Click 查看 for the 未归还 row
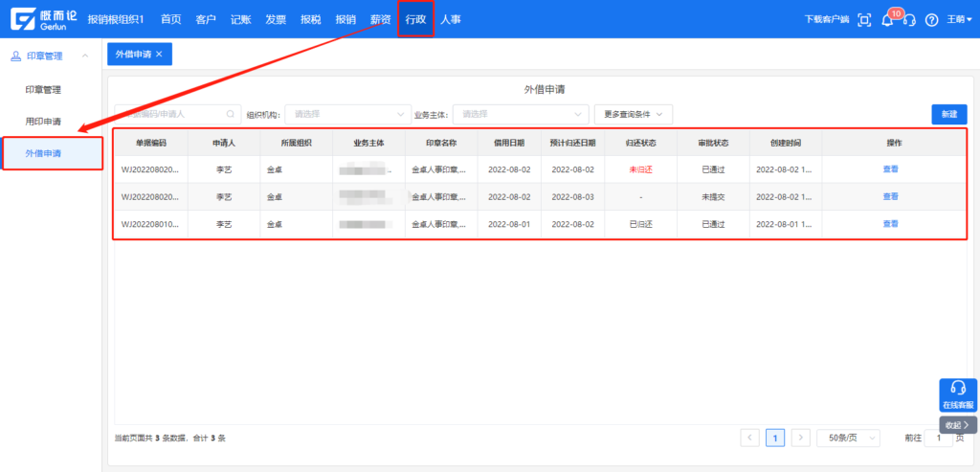980x472 pixels. click(891, 169)
